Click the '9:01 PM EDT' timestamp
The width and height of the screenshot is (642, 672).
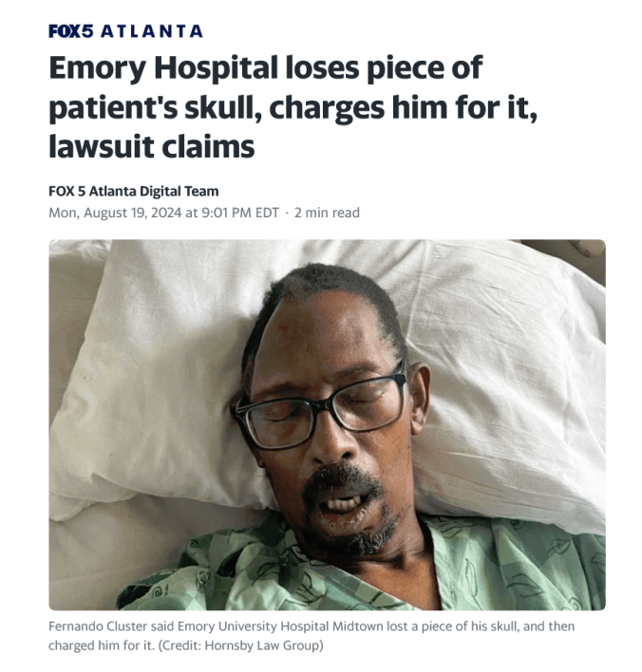tap(239, 213)
